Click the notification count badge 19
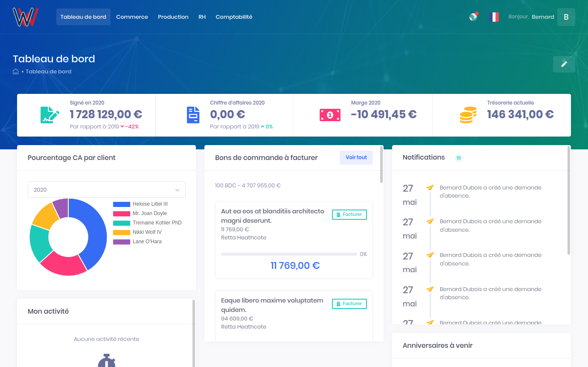 [459, 158]
